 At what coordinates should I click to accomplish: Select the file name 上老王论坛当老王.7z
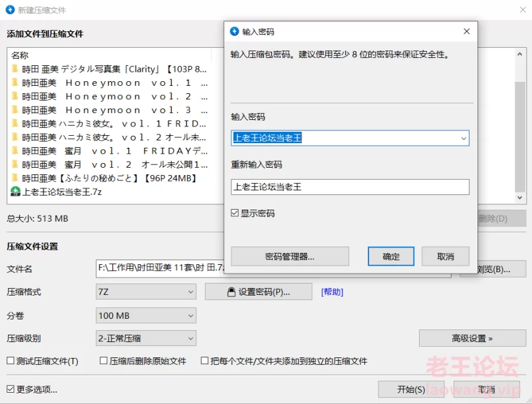coord(62,192)
